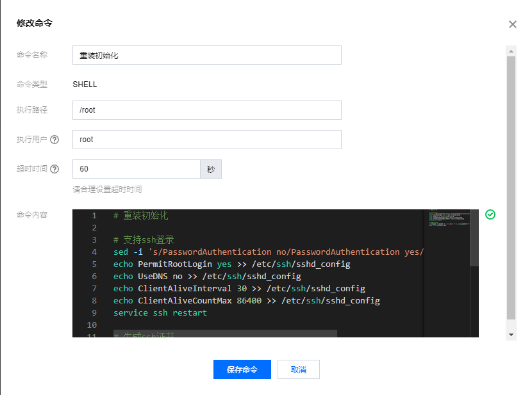532x395 pixels.
Task: Select the 超时时间 field showing 60
Action: 137,169
